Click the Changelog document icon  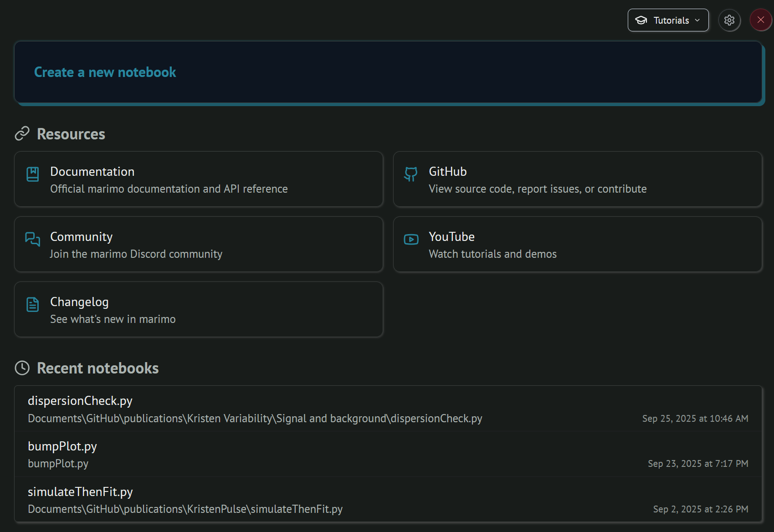click(33, 304)
